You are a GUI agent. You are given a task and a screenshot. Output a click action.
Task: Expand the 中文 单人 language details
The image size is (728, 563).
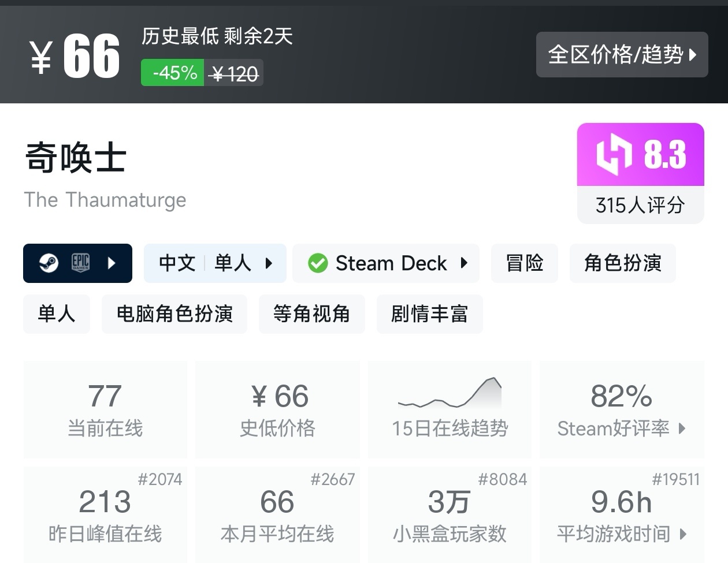point(269,263)
